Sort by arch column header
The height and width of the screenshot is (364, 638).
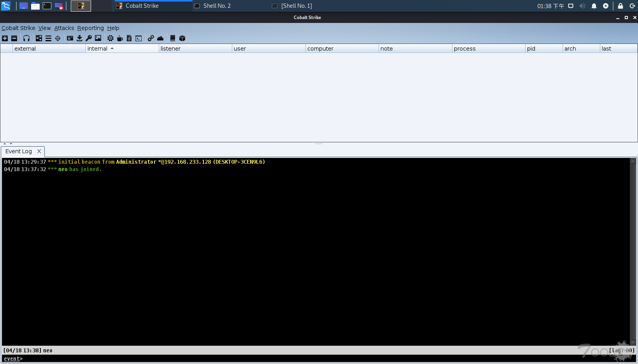(x=581, y=49)
